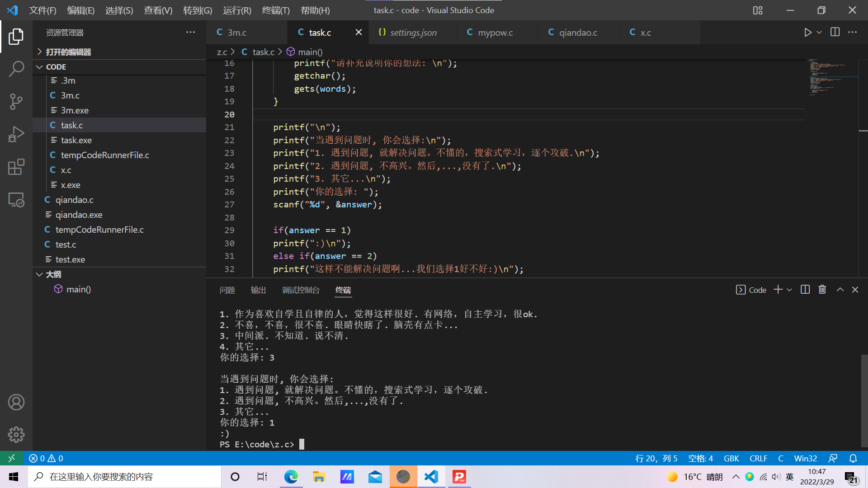Open editor More Actions ellipsis
The height and width of the screenshot is (488, 868).
pos(853,32)
